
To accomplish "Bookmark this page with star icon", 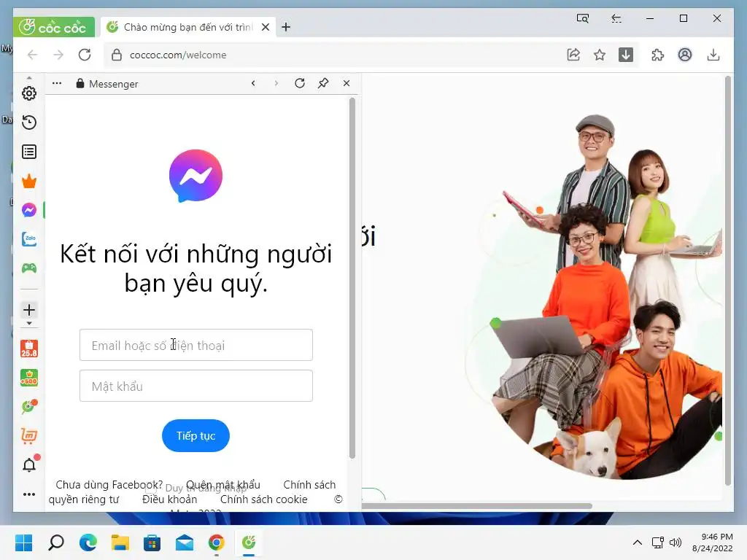I will tap(600, 55).
